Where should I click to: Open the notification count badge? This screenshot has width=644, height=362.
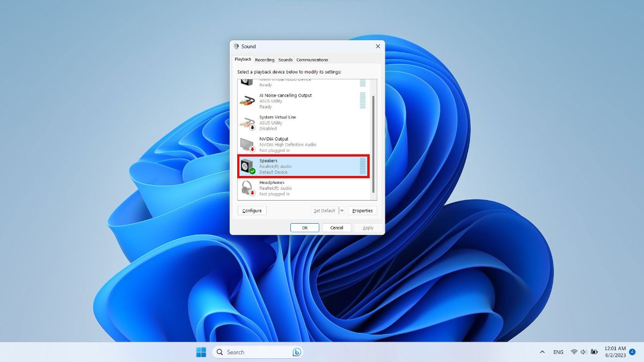(x=632, y=352)
